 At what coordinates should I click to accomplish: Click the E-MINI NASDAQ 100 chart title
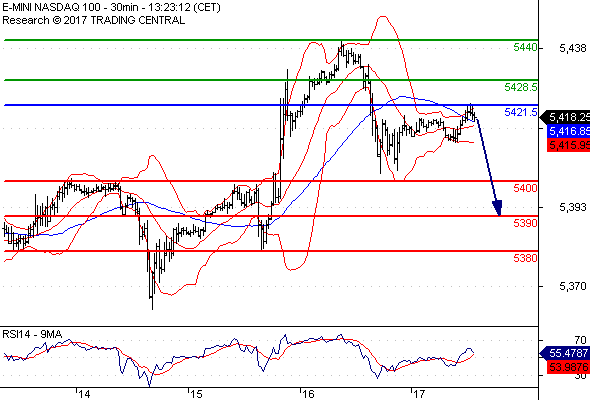point(111,7)
